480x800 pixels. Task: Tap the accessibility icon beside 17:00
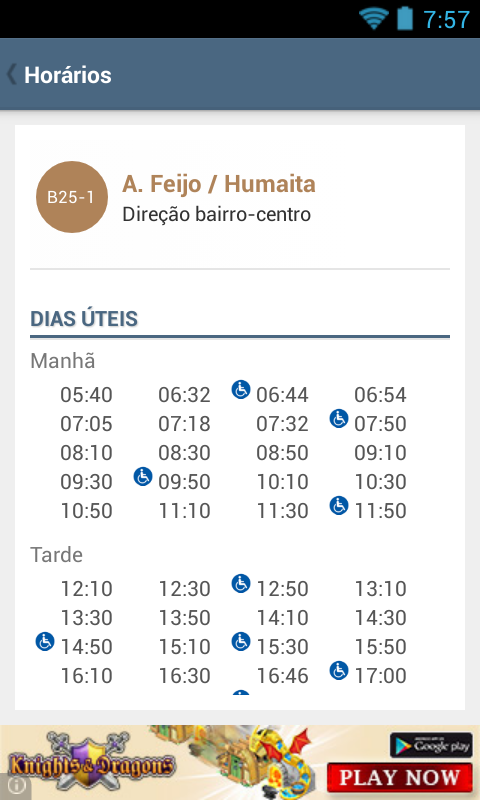click(339, 670)
